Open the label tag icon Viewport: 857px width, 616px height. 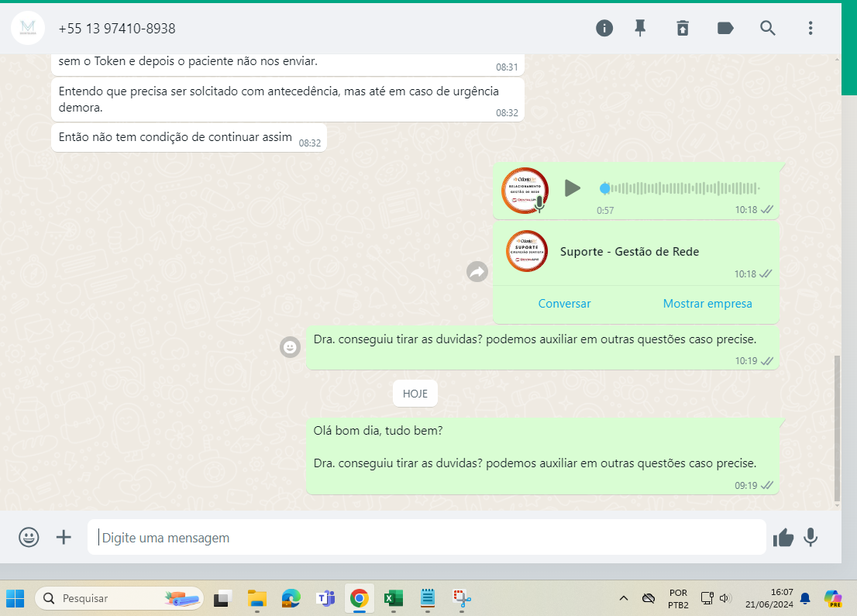(725, 29)
